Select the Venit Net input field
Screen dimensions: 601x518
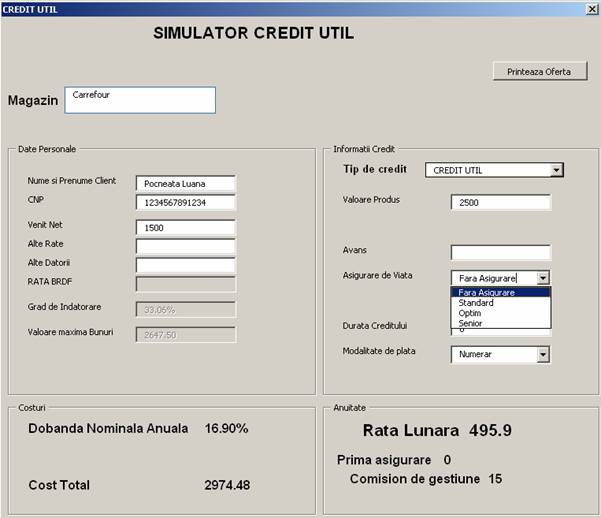[x=185, y=227]
